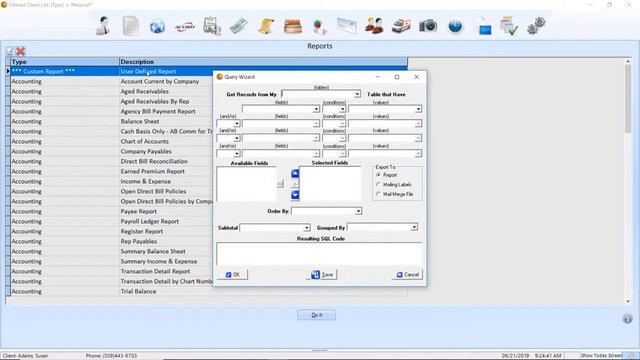Click inside the Resulting SQL Code box

click(319, 254)
